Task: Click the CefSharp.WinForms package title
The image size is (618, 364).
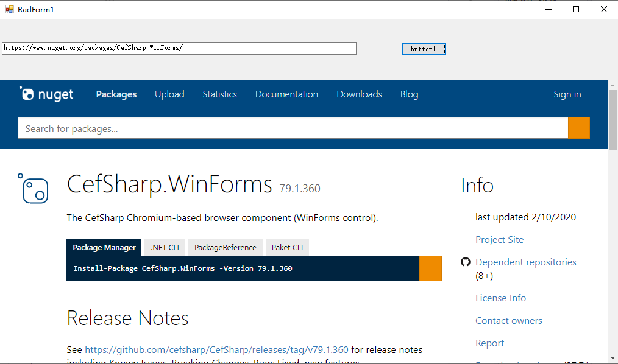Action: (169, 184)
